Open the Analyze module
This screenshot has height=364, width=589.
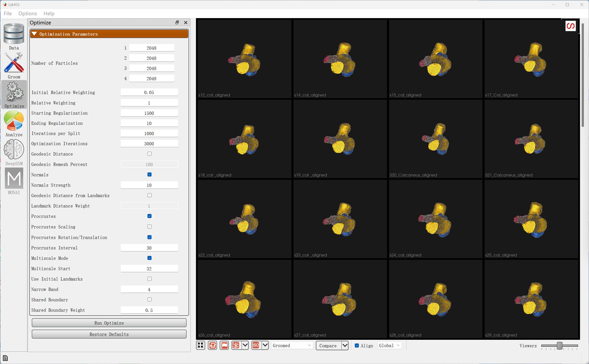tap(14, 123)
